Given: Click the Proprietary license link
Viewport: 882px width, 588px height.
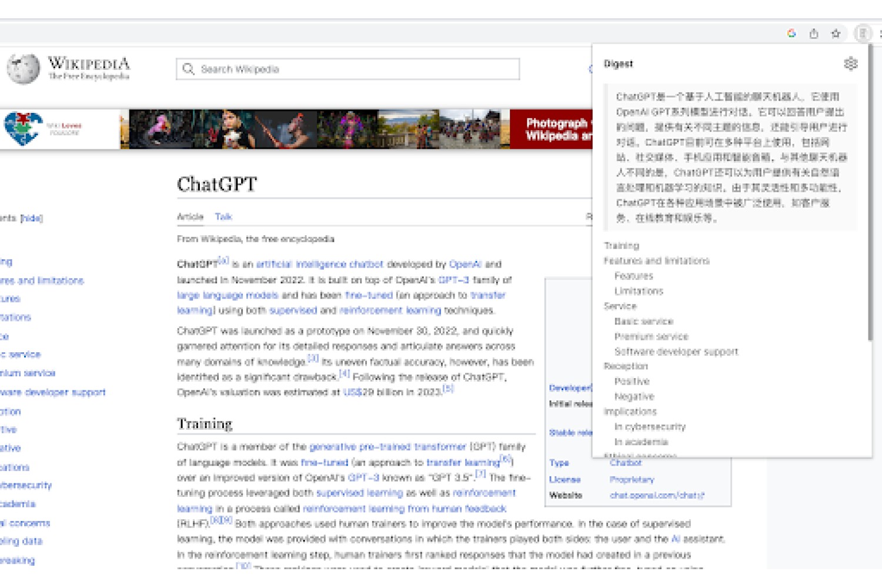Looking at the screenshot, I should point(632,479).
